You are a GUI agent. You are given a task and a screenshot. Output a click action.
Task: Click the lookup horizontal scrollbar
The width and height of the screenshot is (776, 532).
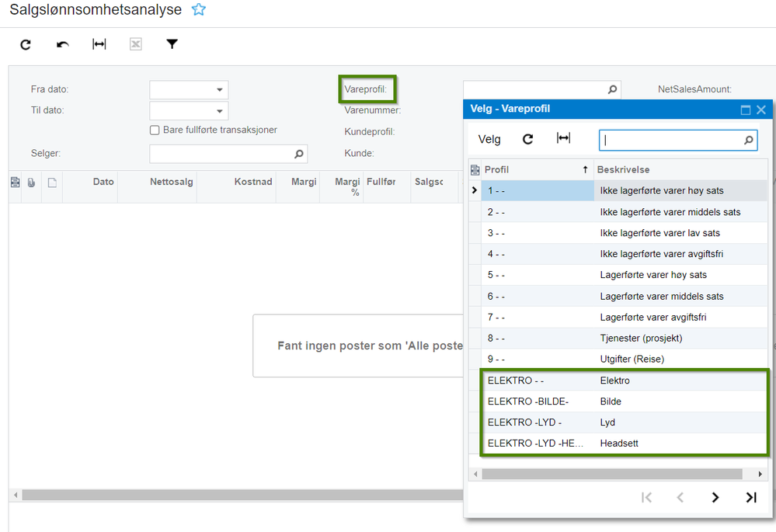tap(611, 474)
